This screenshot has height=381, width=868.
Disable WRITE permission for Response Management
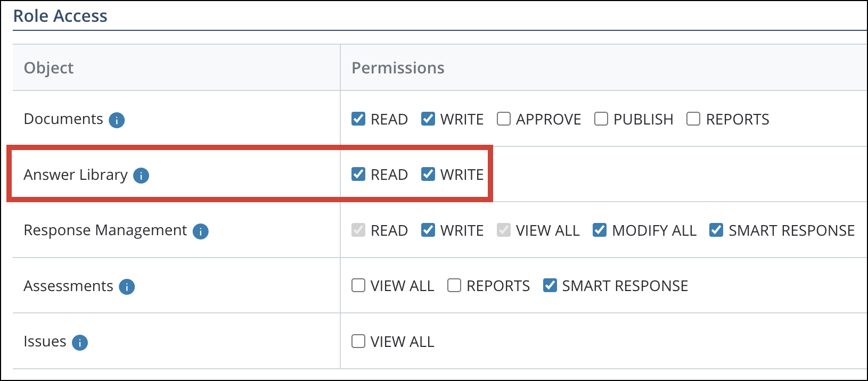click(x=428, y=230)
